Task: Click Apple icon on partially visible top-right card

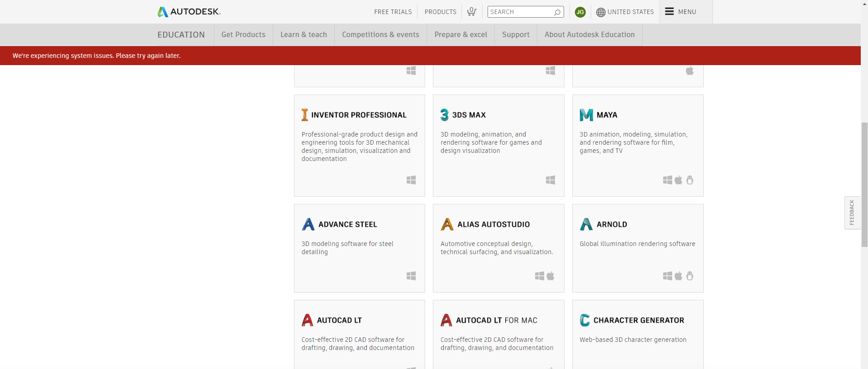Action: 690,71
